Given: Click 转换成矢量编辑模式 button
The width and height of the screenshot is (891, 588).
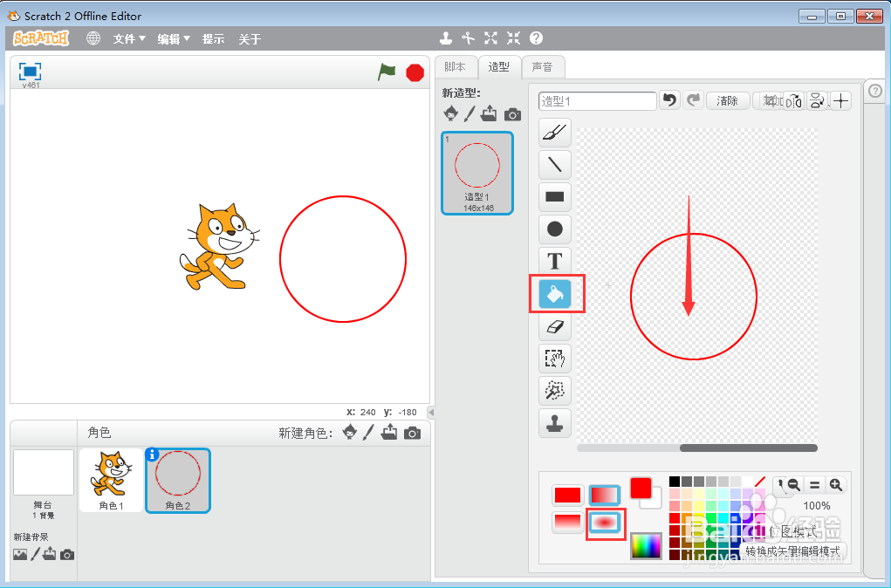Looking at the screenshot, I should [x=792, y=551].
